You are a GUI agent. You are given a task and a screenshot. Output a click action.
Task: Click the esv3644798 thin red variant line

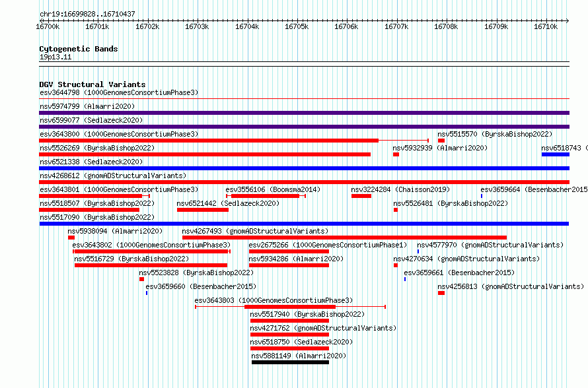304,99
